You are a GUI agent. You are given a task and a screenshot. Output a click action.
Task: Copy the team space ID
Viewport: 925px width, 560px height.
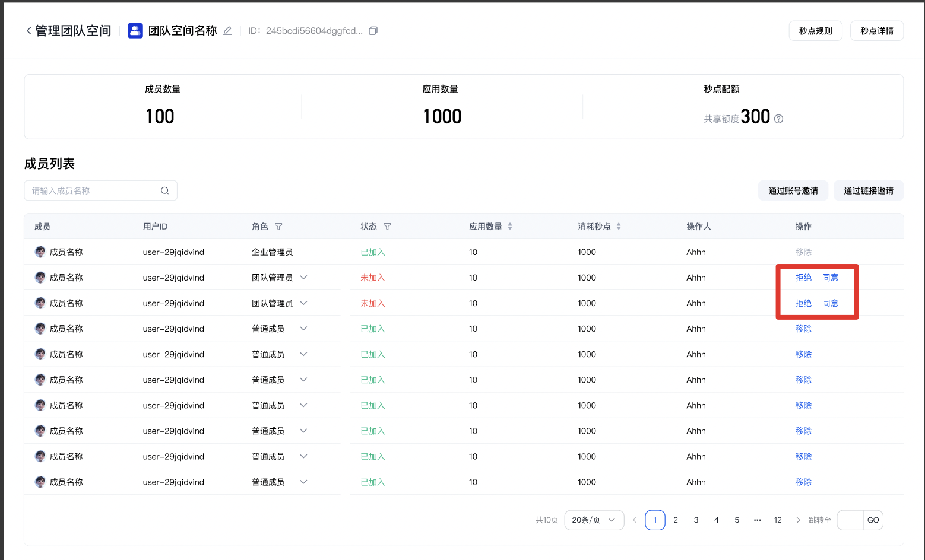pyautogui.click(x=373, y=31)
